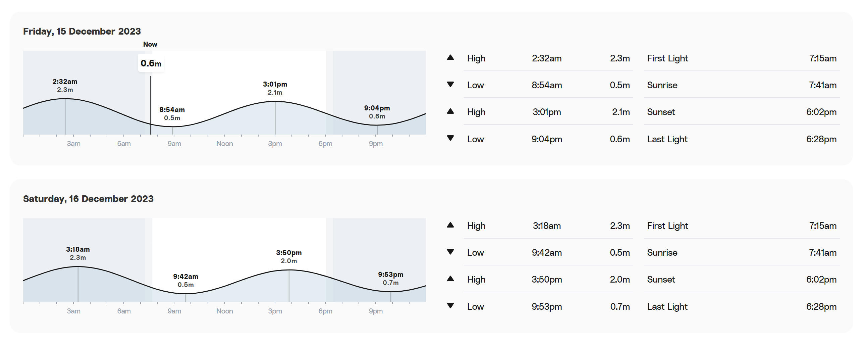The width and height of the screenshot is (868, 345).
Task: Click the down-arrow icon beside Saturday 9:42am Low
Action: 450,252
